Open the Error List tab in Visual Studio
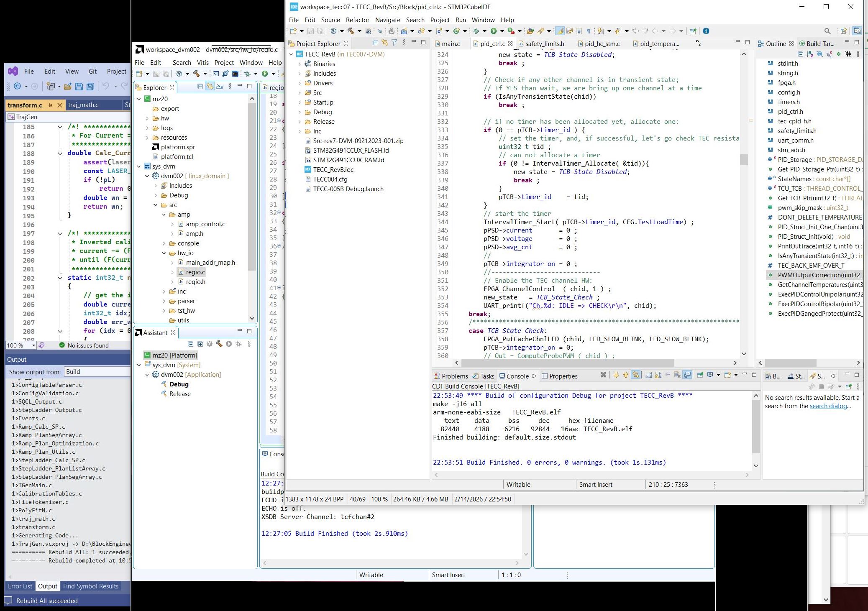 20,586
